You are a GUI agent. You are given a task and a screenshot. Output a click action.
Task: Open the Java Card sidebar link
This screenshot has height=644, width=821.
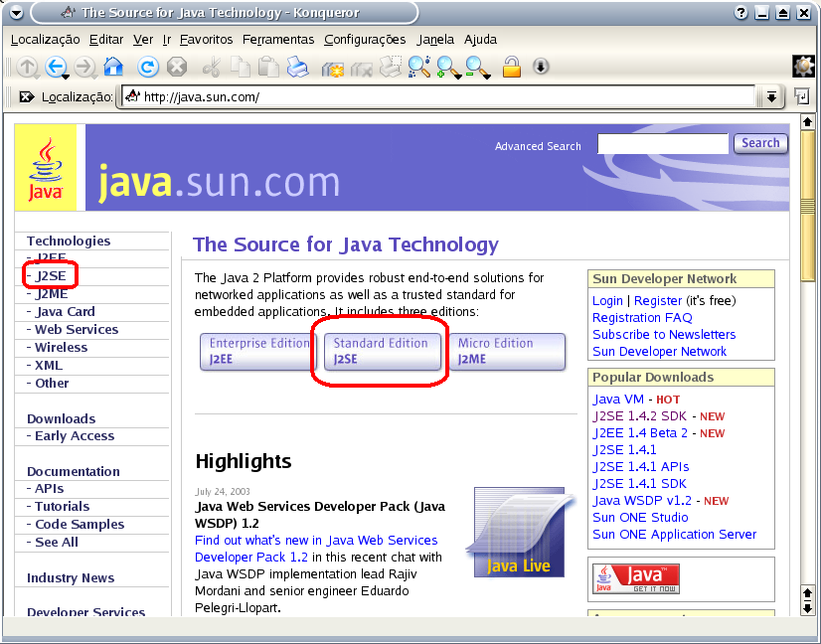[x=65, y=311]
